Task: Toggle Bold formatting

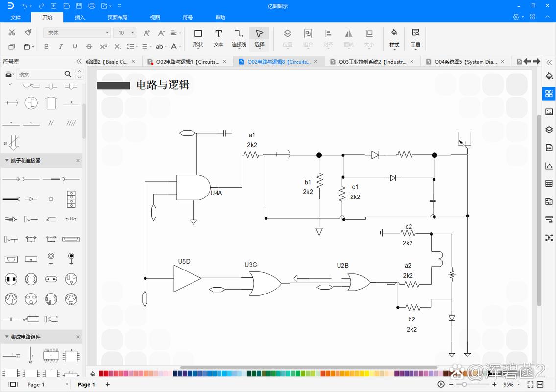Action: (x=46, y=47)
